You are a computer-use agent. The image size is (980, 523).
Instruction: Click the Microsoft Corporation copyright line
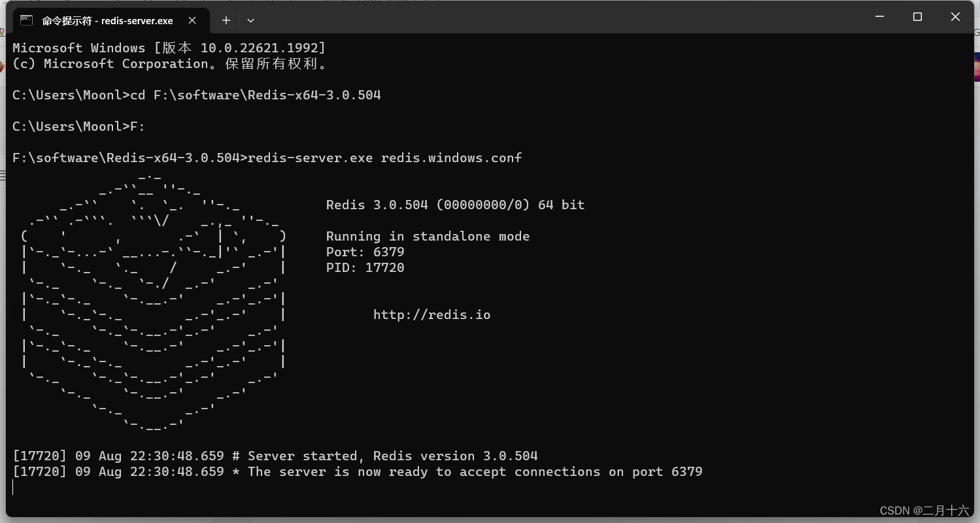pyautogui.click(x=170, y=64)
